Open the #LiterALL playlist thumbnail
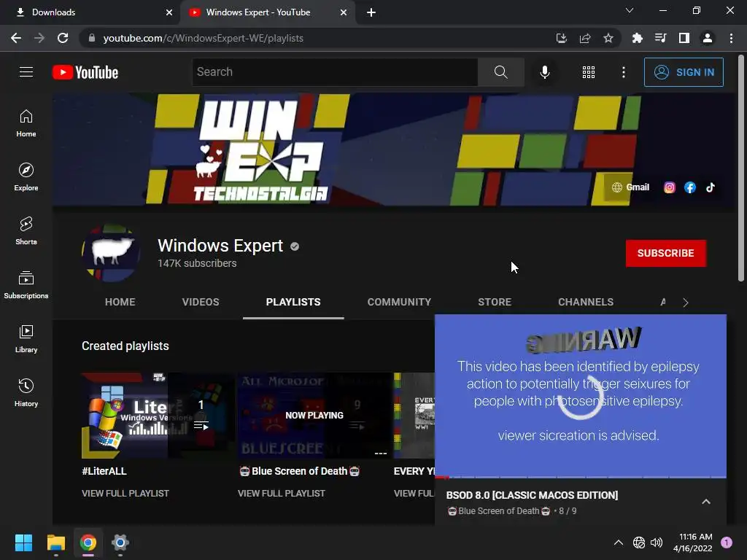Viewport: 747px width, 560px height. click(158, 415)
